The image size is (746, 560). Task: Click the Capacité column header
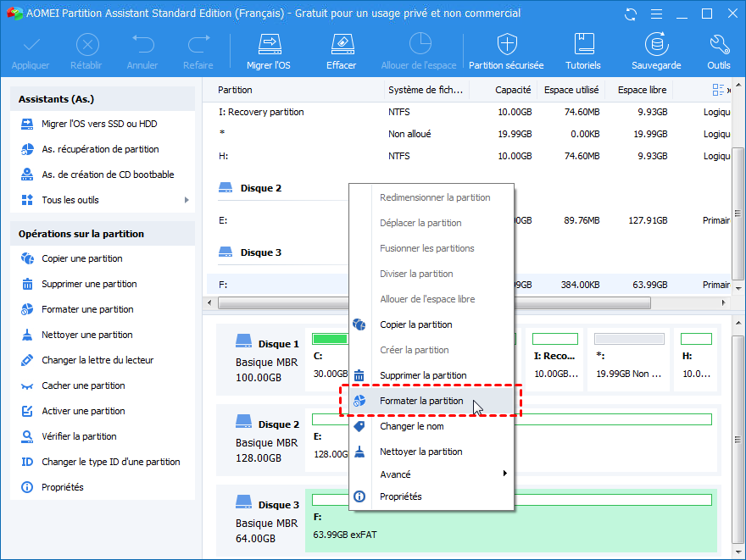pyautogui.click(x=512, y=90)
